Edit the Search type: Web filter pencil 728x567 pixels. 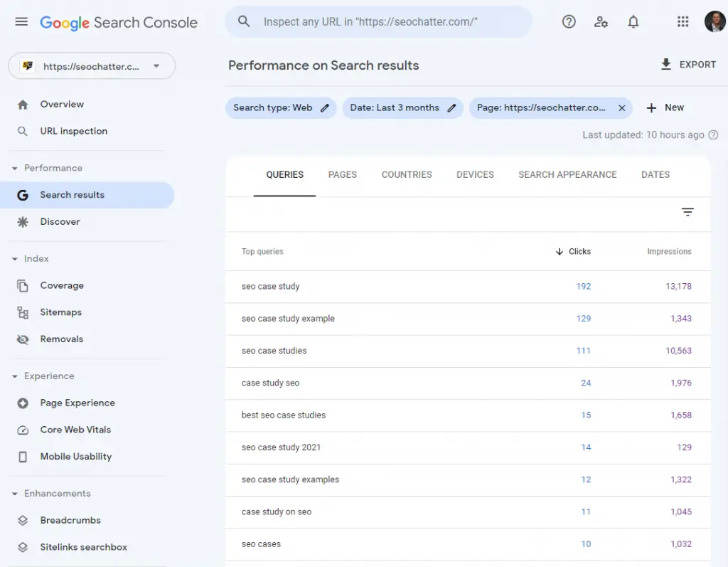(324, 108)
